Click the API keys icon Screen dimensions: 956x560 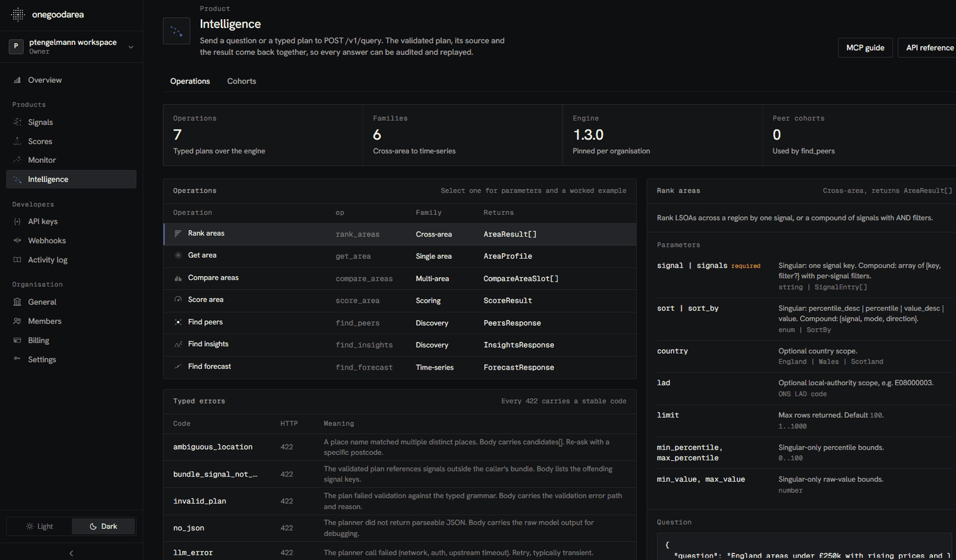(x=17, y=221)
